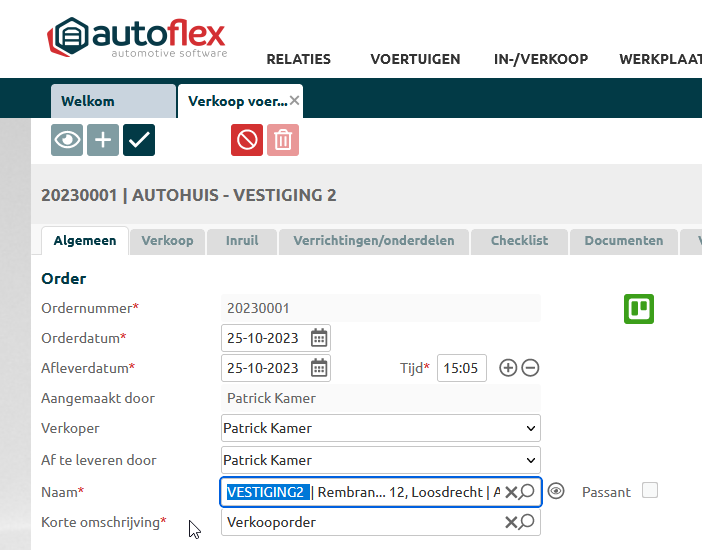Close the Verkoop voer... tab

pos(294,101)
